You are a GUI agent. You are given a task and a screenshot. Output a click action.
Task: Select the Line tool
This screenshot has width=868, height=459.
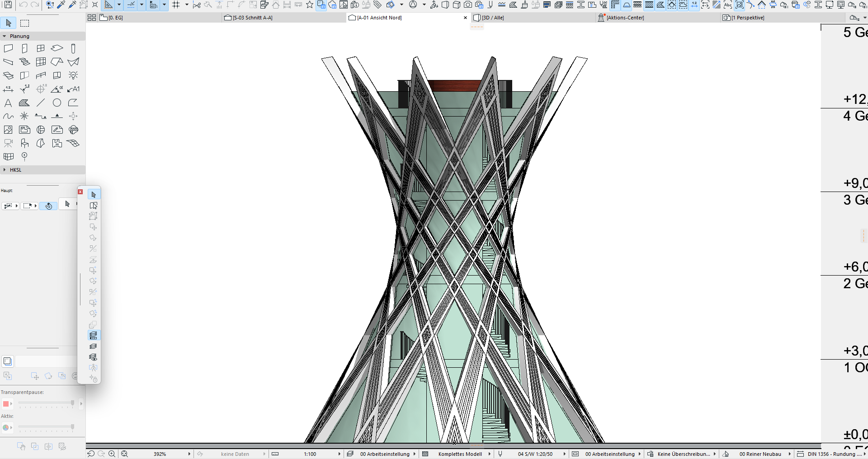(41, 103)
